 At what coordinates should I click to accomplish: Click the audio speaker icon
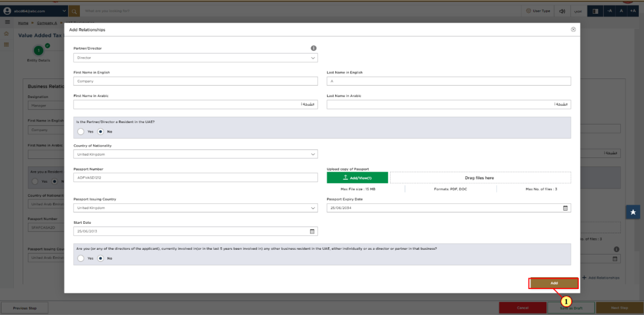coord(562,11)
